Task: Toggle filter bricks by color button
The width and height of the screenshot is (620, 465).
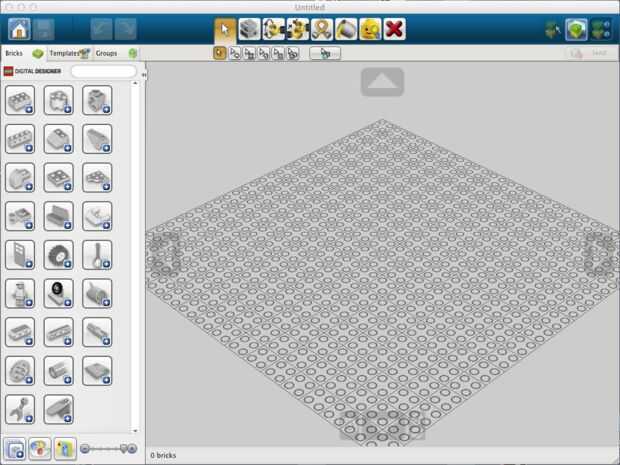Action: click(40, 449)
